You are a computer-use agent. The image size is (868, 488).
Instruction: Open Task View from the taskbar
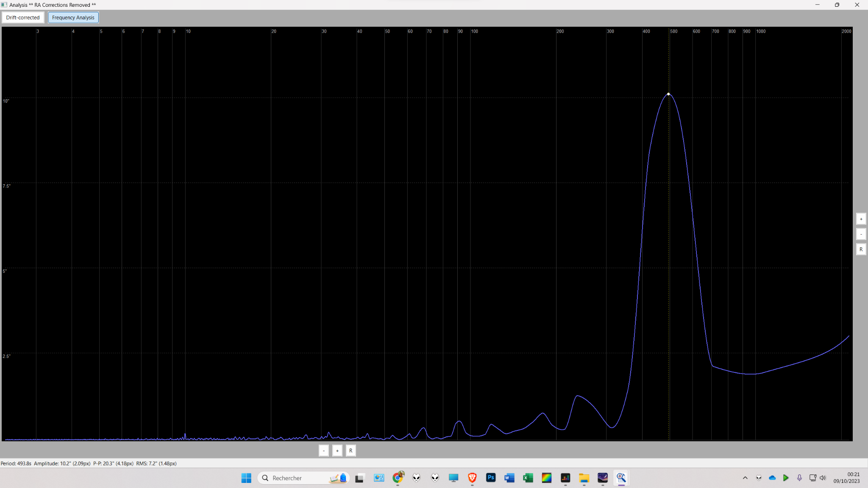[x=360, y=478]
